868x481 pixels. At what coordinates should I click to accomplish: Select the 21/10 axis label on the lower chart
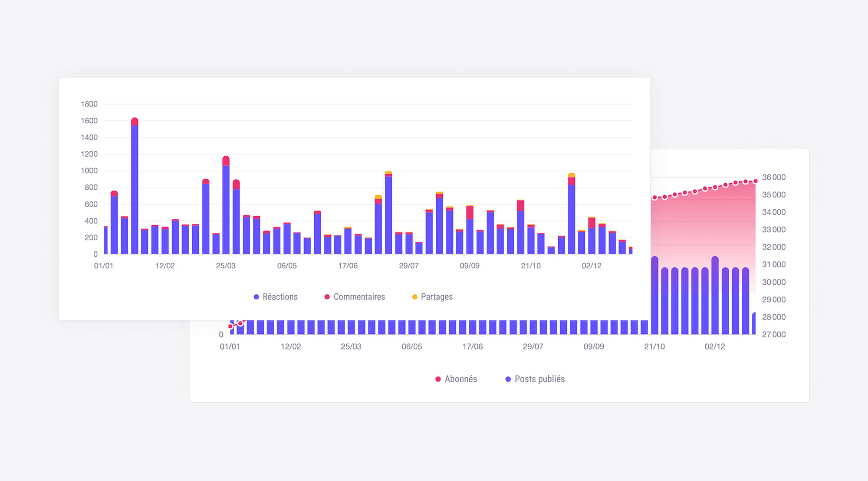[x=655, y=346]
